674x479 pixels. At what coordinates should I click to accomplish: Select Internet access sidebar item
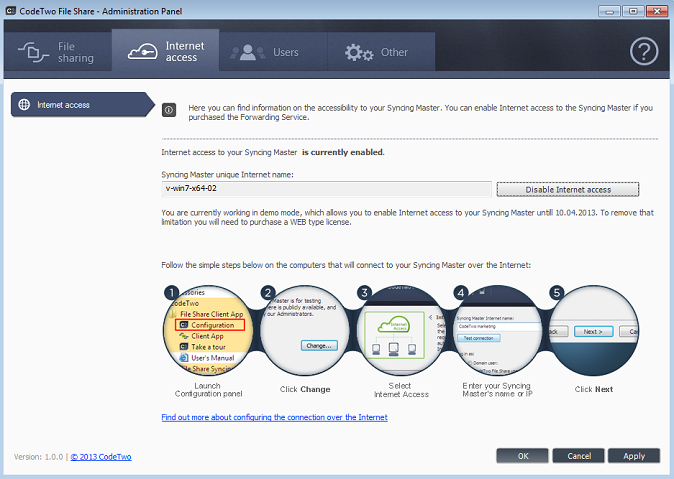click(83, 104)
